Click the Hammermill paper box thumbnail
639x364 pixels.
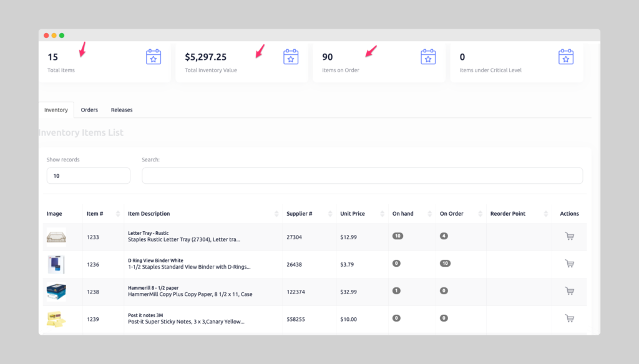(56, 291)
